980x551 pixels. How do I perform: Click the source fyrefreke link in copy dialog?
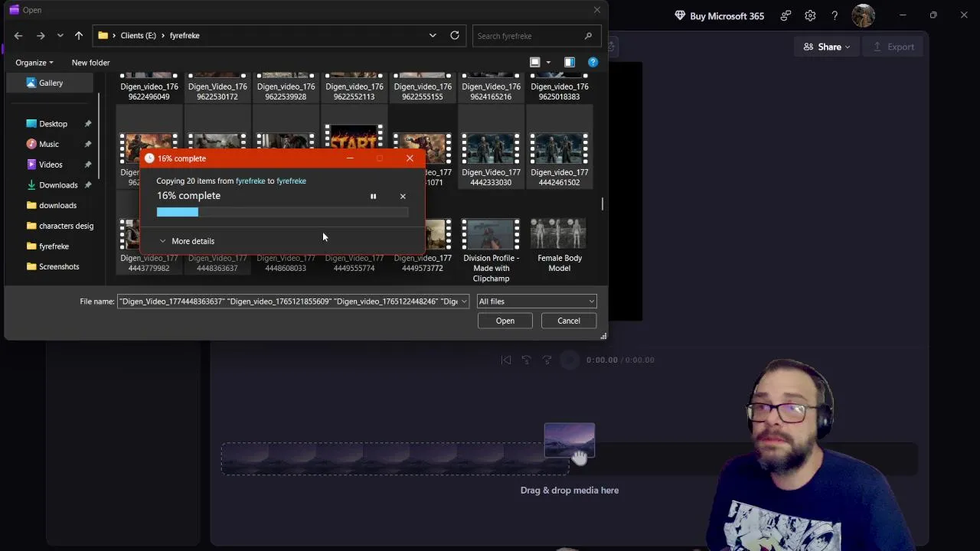click(x=250, y=181)
